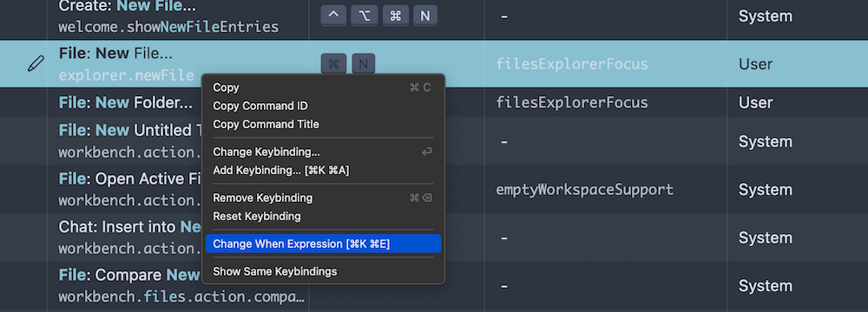Viewport: 868px width, 312px height.
Task: Click System source in Compare New row
Action: coord(765,286)
